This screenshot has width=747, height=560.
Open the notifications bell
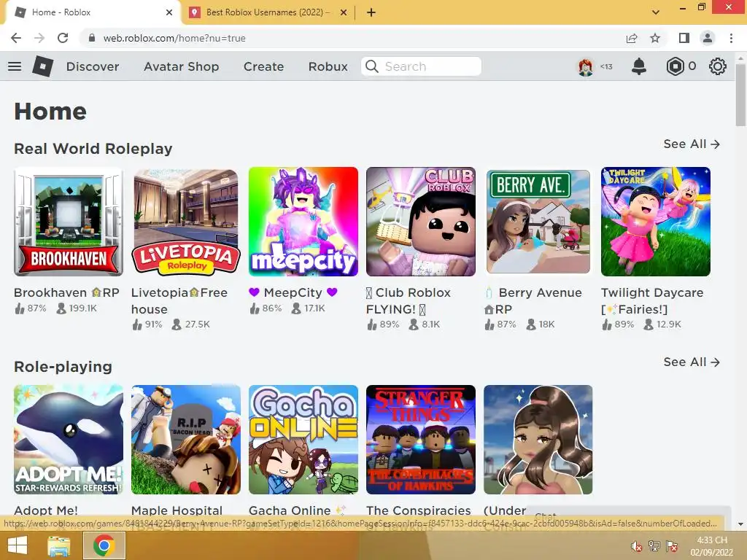639,66
